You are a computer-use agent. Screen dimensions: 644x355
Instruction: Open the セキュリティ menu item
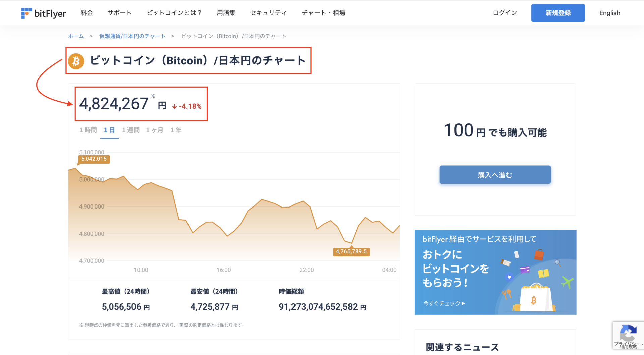[x=268, y=13]
